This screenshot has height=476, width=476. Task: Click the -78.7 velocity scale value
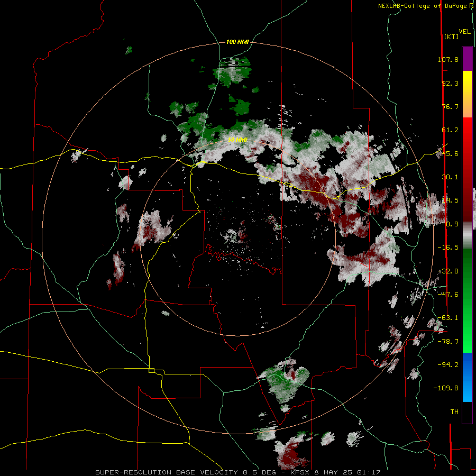pyautogui.click(x=448, y=342)
